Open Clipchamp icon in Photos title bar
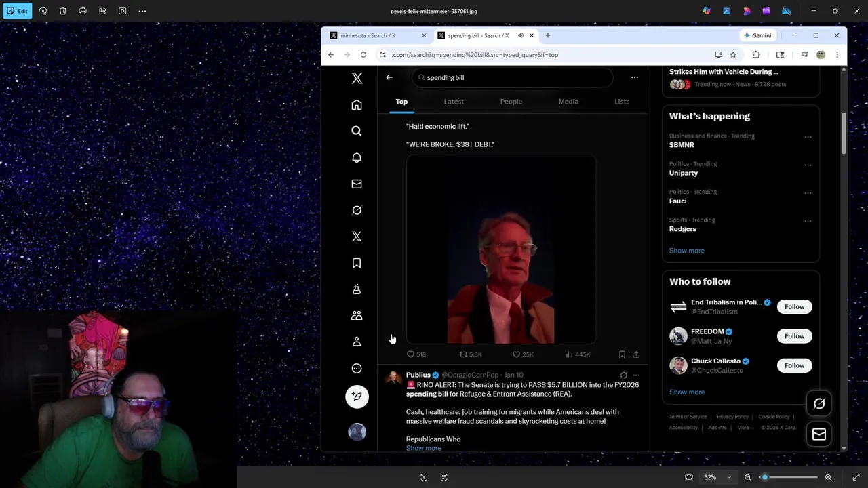The image size is (868, 488). point(766,11)
